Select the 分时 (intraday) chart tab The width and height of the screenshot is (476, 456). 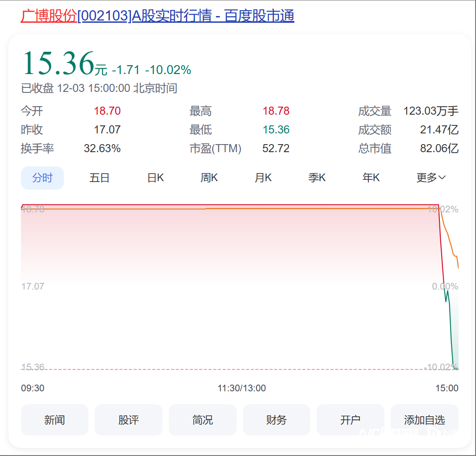coord(42,177)
